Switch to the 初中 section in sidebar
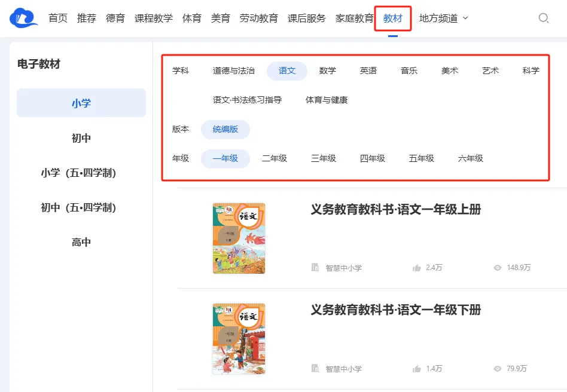Viewport: 567px width, 392px height. (x=81, y=137)
